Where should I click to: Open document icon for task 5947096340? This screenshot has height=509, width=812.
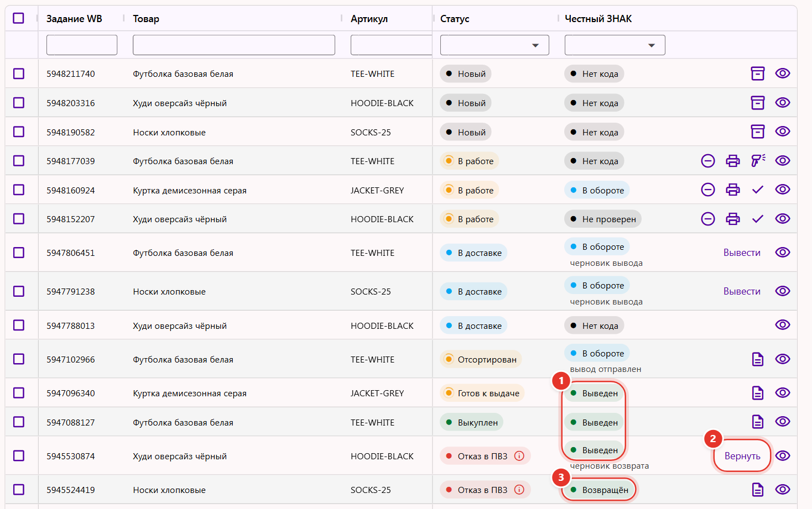click(758, 393)
